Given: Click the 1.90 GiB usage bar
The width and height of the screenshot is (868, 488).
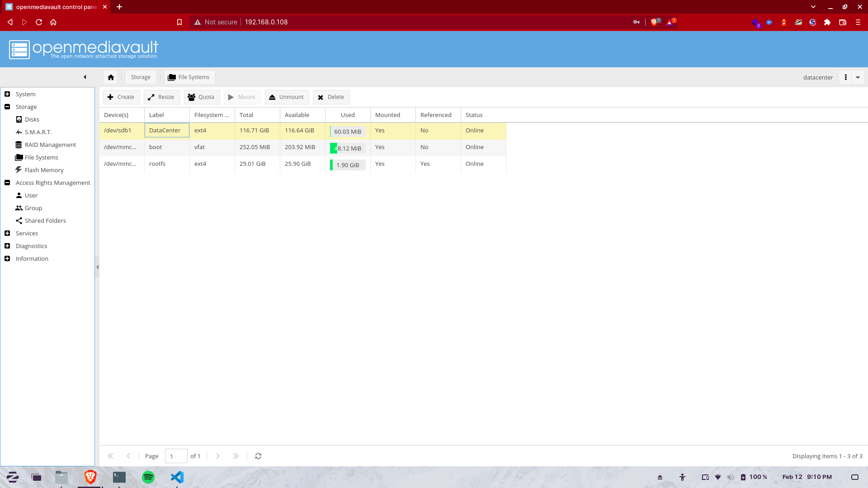Looking at the screenshot, I should point(348,165).
